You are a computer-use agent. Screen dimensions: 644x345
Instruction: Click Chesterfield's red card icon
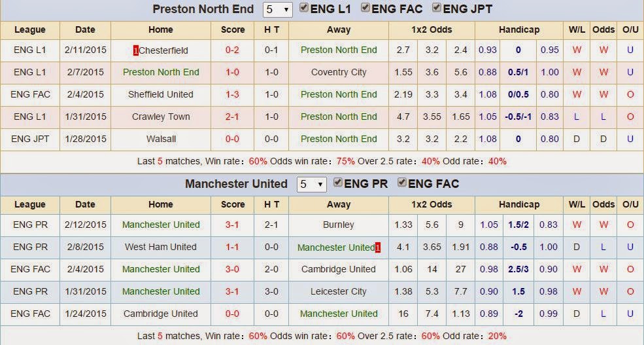tap(135, 50)
